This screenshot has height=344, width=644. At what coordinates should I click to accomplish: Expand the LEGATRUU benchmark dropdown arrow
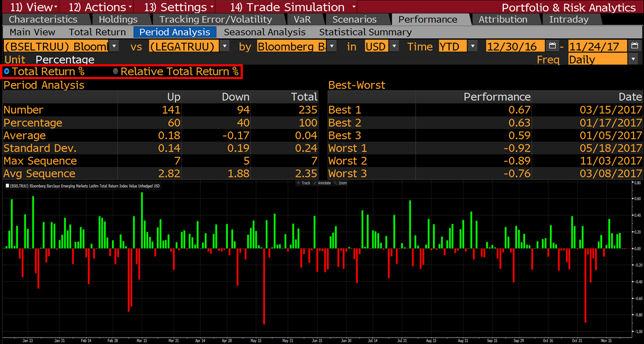pyautogui.click(x=225, y=46)
